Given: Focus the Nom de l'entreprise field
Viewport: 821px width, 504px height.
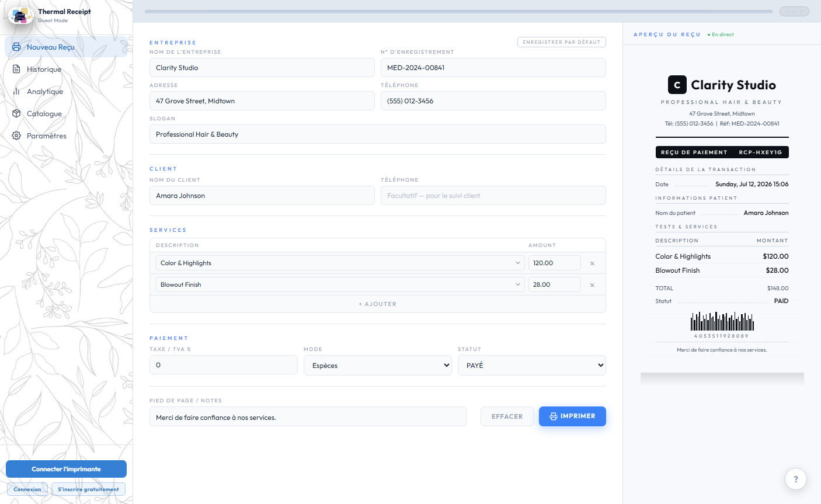Looking at the screenshot, I should pyautogui.click(x=262, y=68).
